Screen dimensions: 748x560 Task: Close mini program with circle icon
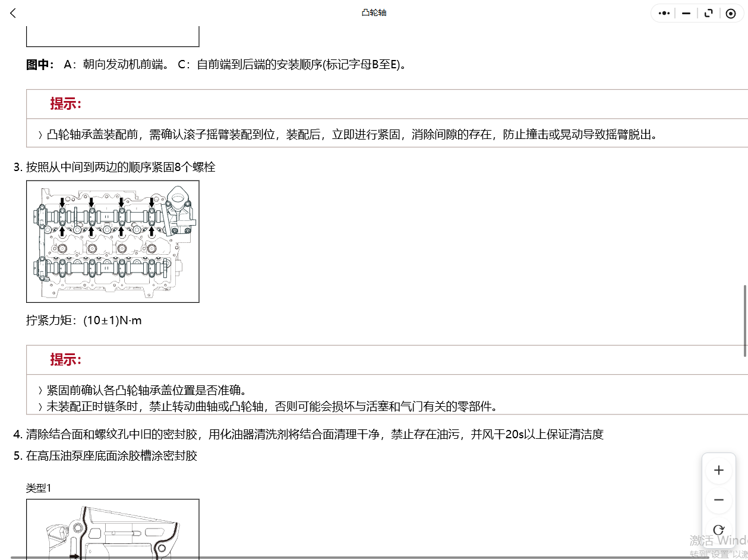point(731,13)
